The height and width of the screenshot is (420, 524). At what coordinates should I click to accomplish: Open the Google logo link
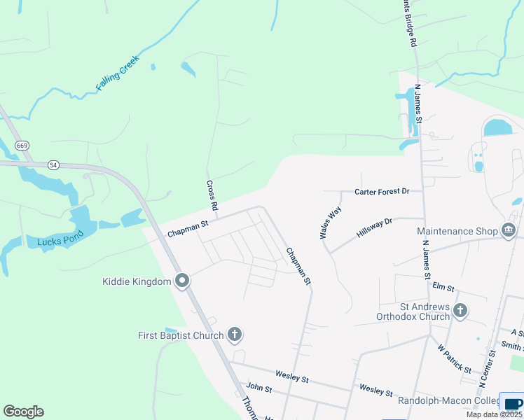23,412
